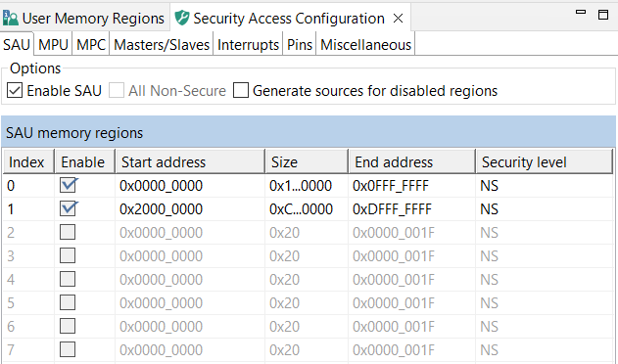Click the Security level column header
Screen dimensions: 618x364
545,161
